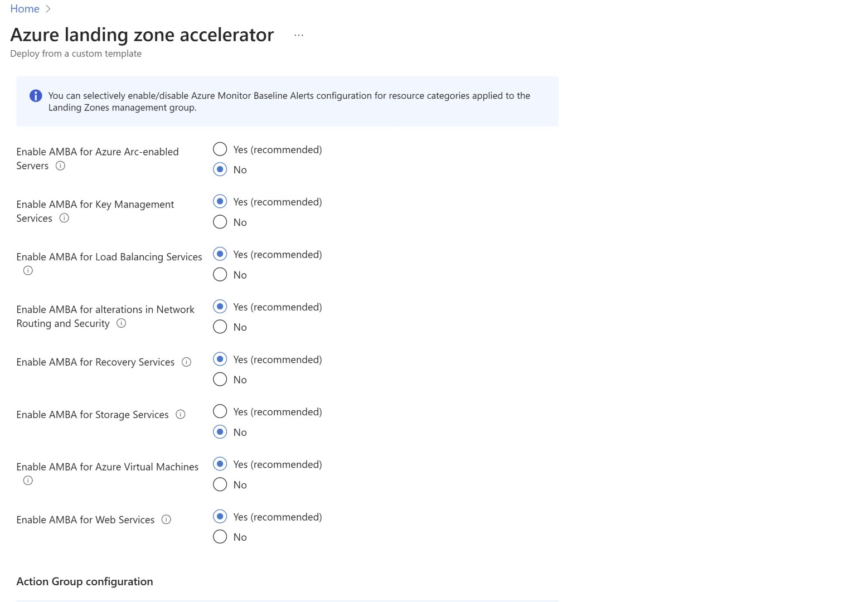This screenshot has width=868, height=602.
Task: Open info tooltip for Storage Services
Action: (181, 414)
